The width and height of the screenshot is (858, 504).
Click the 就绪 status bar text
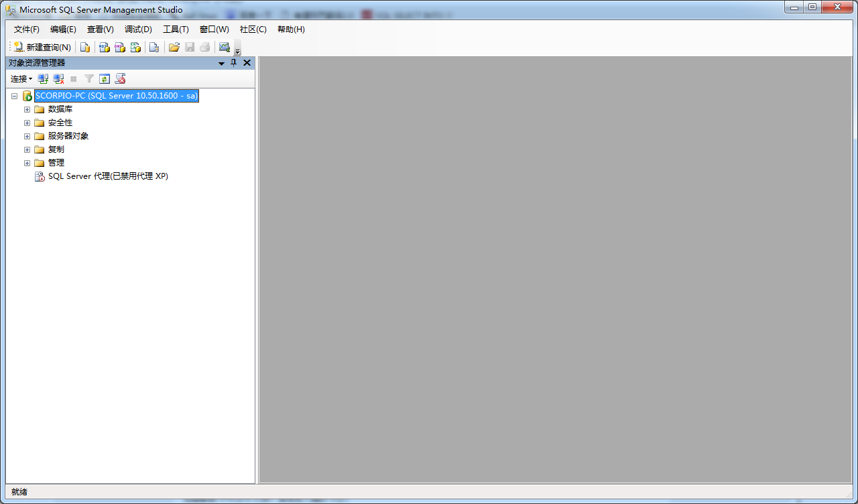coord(19,492)
